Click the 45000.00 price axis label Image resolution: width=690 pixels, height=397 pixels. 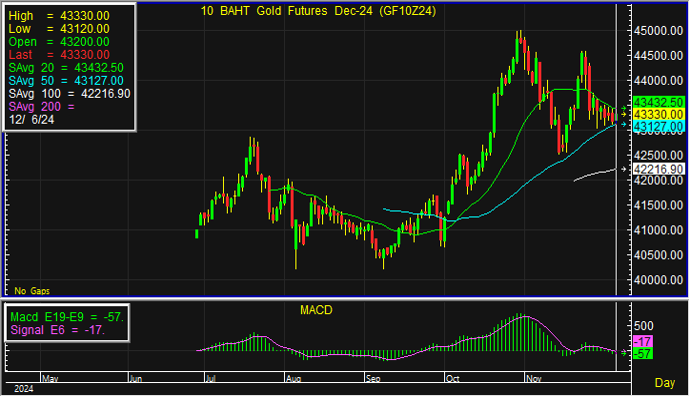coord(658,31)
